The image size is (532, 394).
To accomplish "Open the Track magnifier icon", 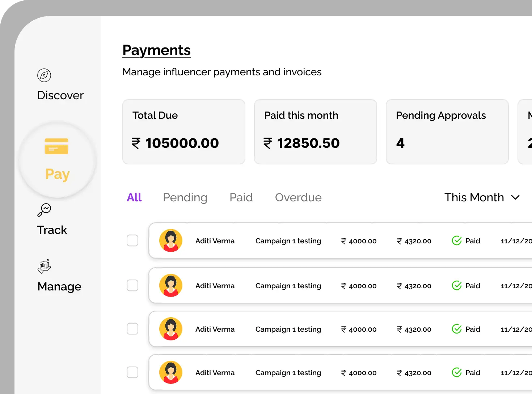I will 44,210.
